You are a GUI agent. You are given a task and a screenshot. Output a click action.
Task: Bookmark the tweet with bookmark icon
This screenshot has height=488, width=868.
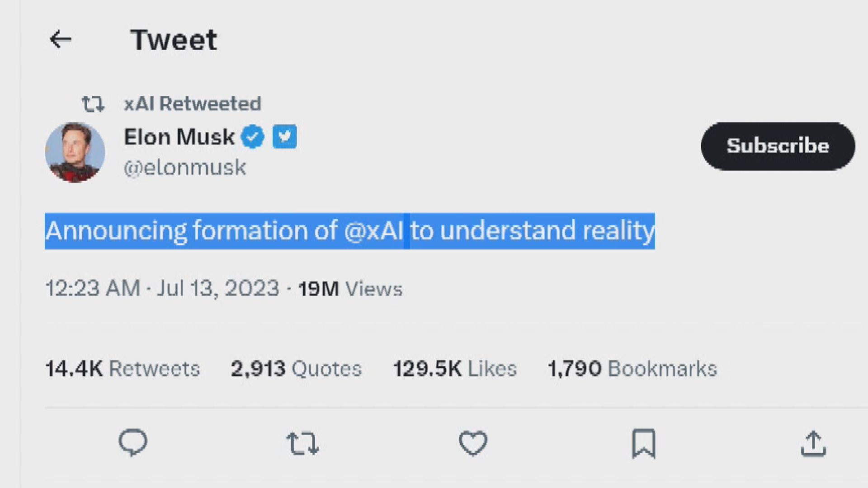643,443
